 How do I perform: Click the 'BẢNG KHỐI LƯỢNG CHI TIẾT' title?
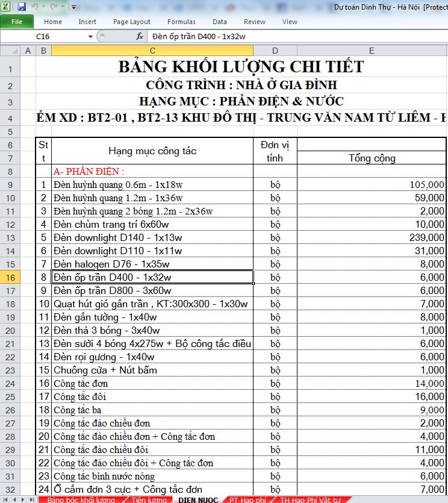[x=241, y=67]
